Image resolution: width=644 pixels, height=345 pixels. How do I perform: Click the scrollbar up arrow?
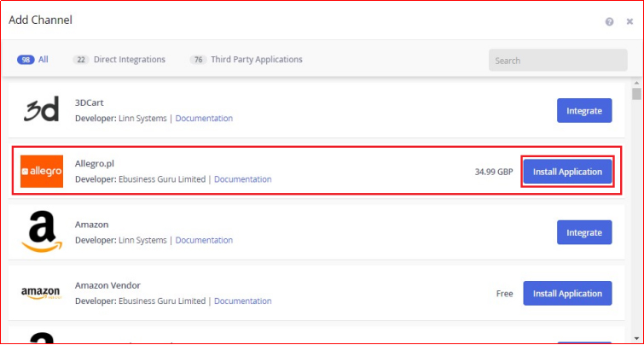pos(636,83)
